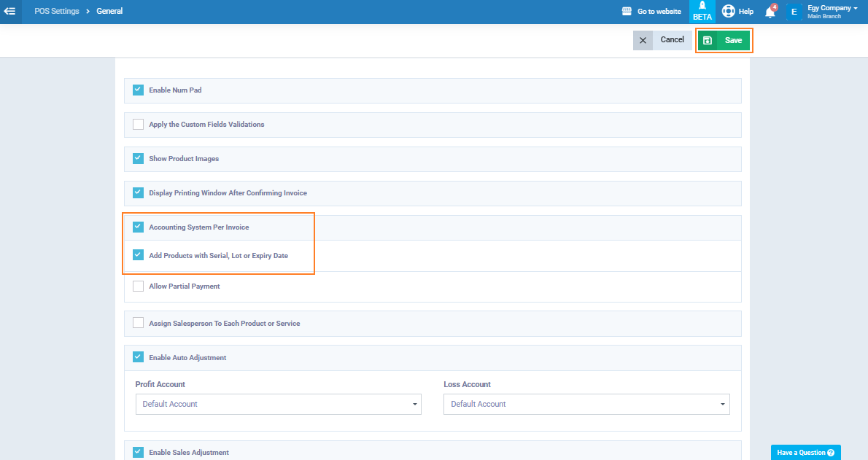Open the Have a Question widget
Viewport: 868px width, 460px height.
pos(805,453)
